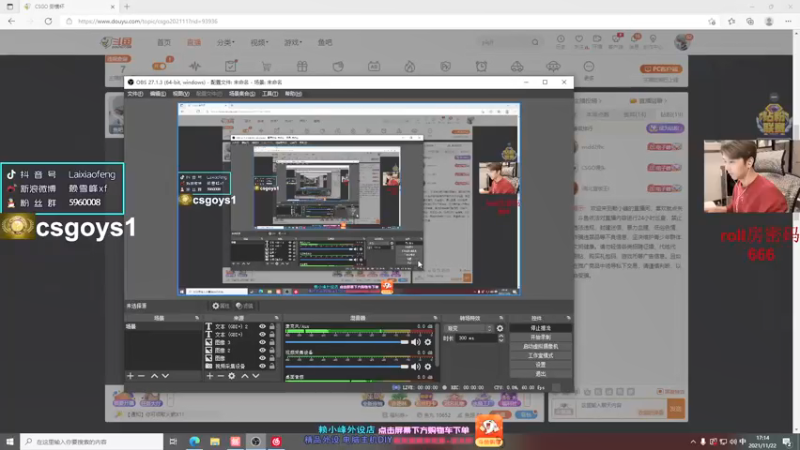Click the Windows taskbar search box
The height and width of the screenshot is (450, 800).
coord(92,441)
